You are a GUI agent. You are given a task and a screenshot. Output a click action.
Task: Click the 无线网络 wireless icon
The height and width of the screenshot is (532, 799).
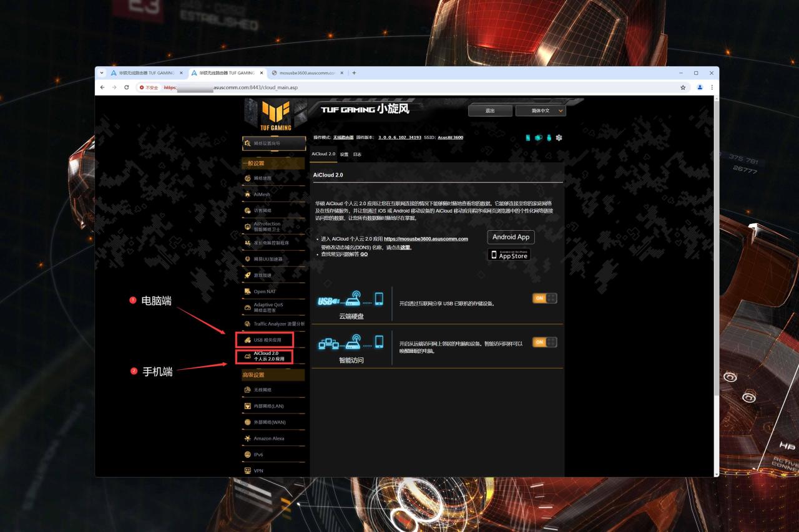(248, 390)
